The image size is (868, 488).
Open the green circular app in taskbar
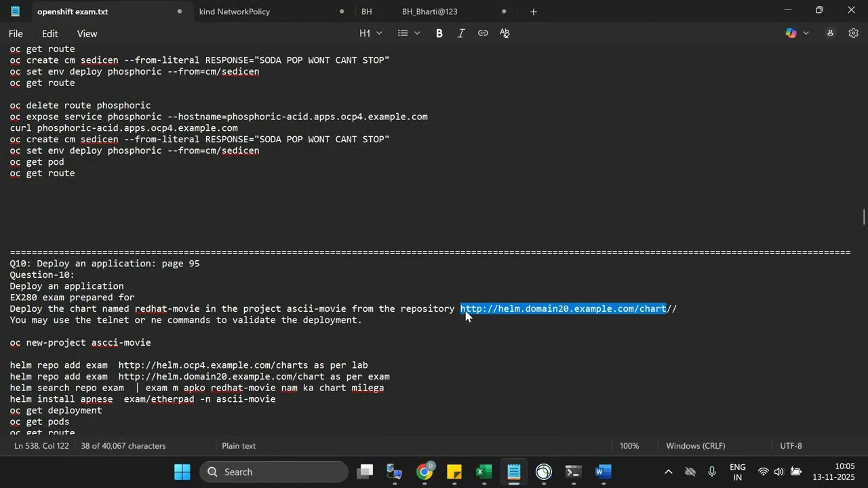(x=543, y=472)
